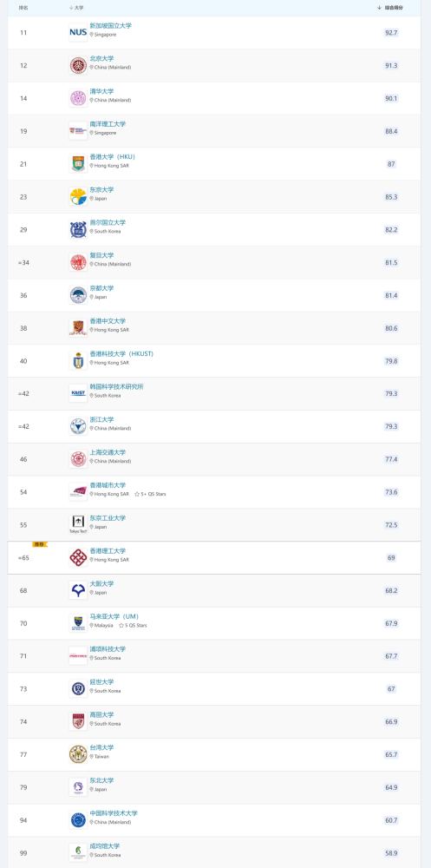
Task: Open the 香港科技大学（HKUST） link
Action: [x=121, y=354]
